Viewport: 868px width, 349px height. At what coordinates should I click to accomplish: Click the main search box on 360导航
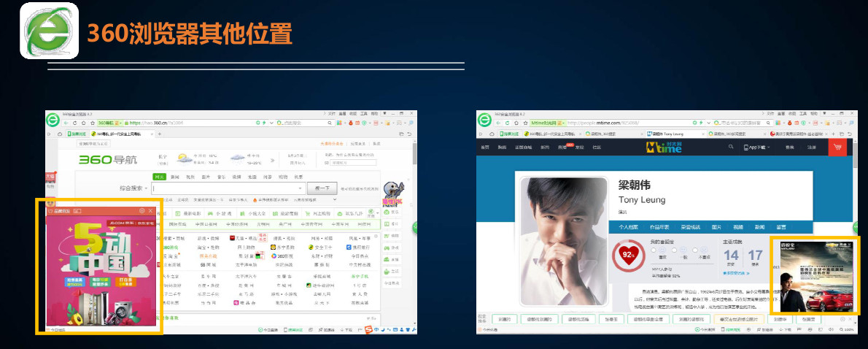(228, 188)
